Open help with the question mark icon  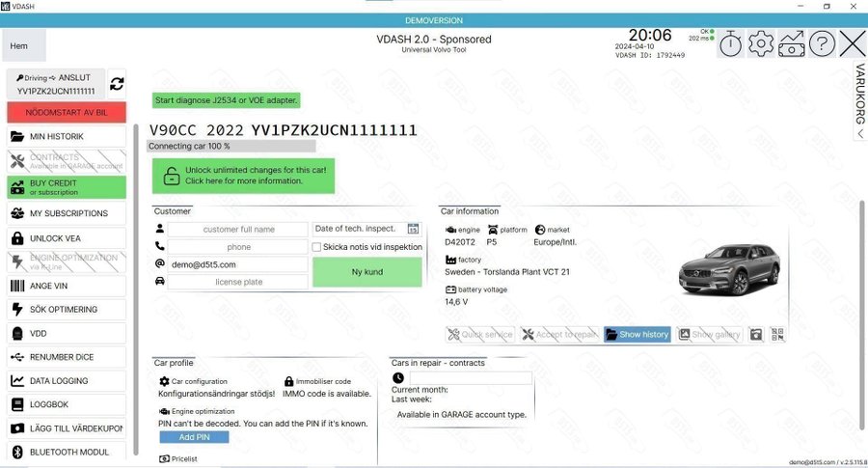pyautogui.click(x=822, y=43)
